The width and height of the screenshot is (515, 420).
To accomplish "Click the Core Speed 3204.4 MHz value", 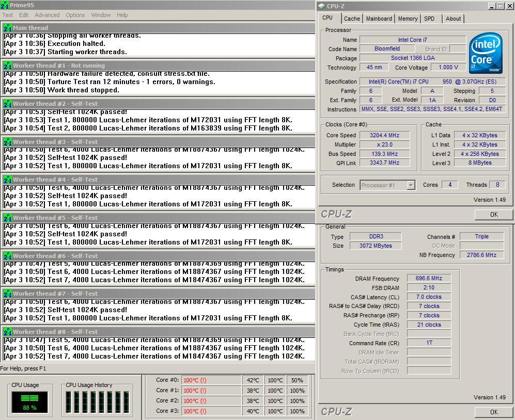I will click(385, 135).
